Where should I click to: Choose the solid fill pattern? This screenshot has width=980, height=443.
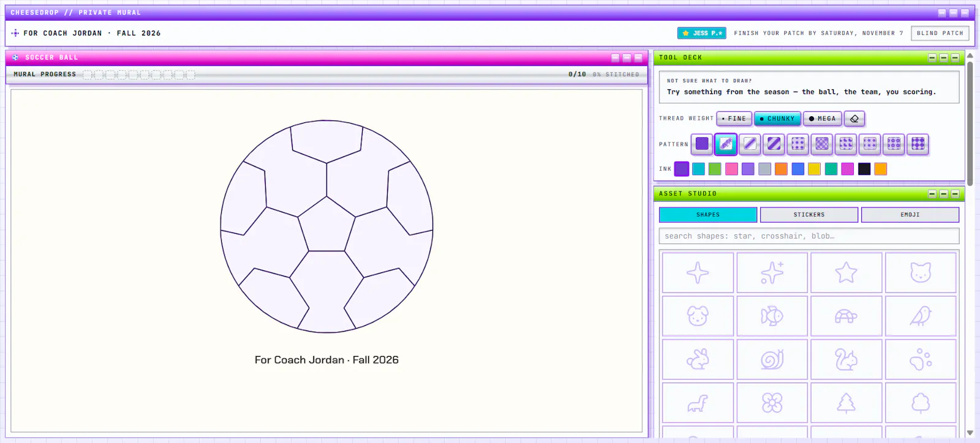702,144
